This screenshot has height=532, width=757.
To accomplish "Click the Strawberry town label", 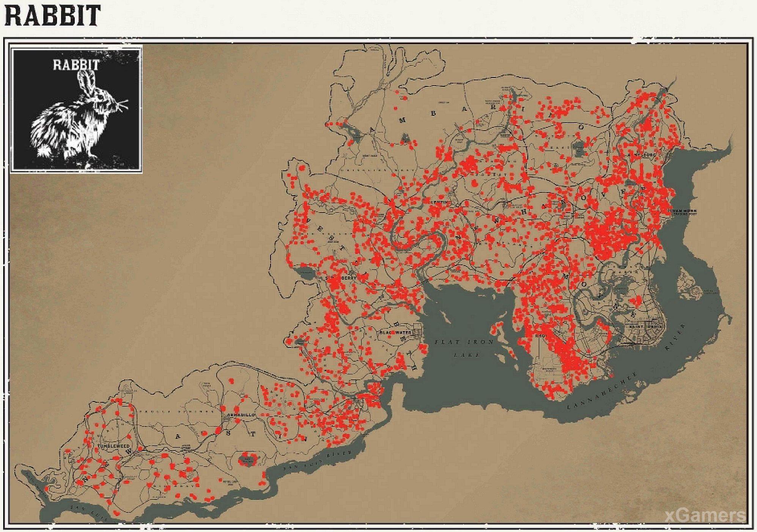I will point(341,278).
